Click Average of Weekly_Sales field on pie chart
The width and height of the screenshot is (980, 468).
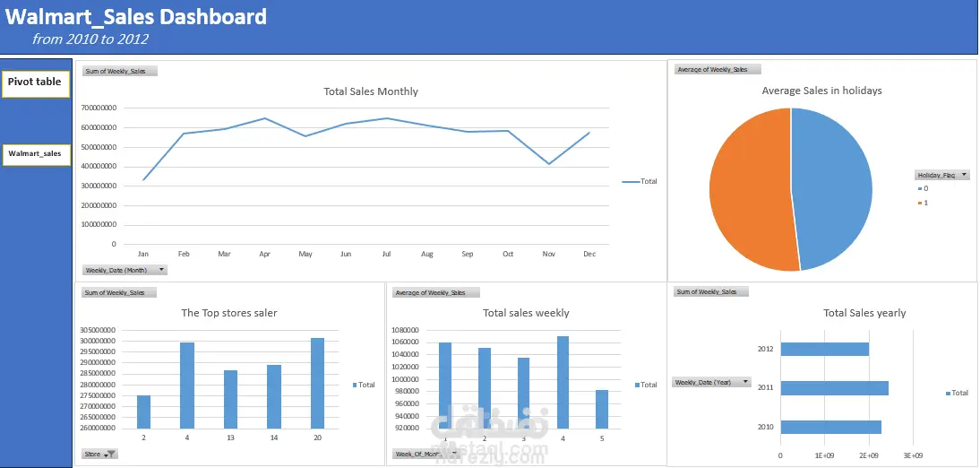click(x=717, y=69)
